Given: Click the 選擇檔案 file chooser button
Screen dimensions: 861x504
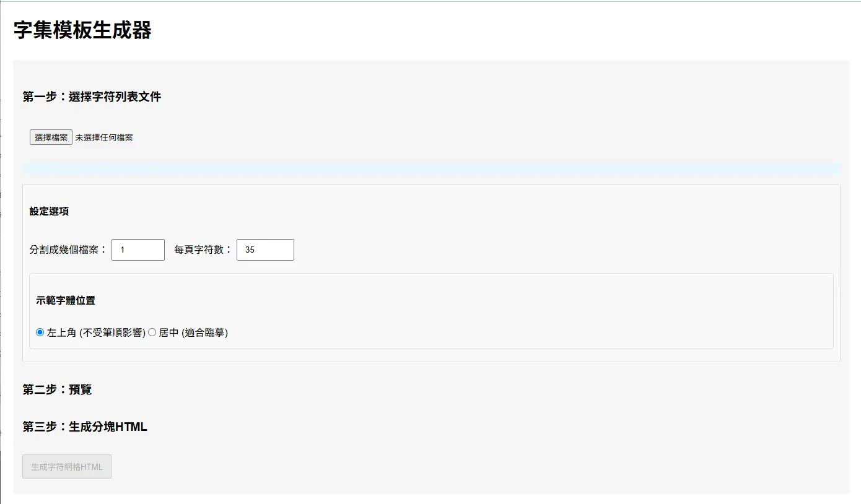Looking at the screenshot, I should (x=51, y=137).
